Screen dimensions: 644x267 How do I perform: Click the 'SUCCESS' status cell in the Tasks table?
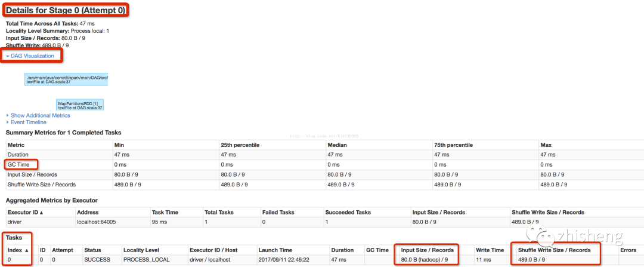(x=97, y=260)
